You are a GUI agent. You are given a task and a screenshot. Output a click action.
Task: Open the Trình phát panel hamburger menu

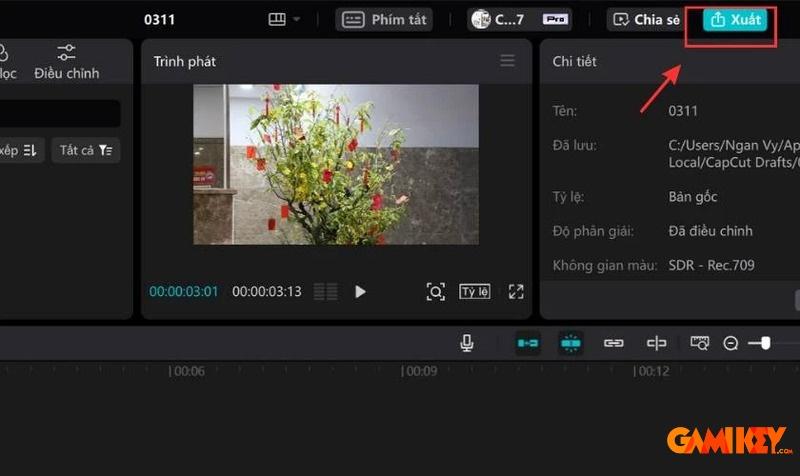(x=508, y=61)
